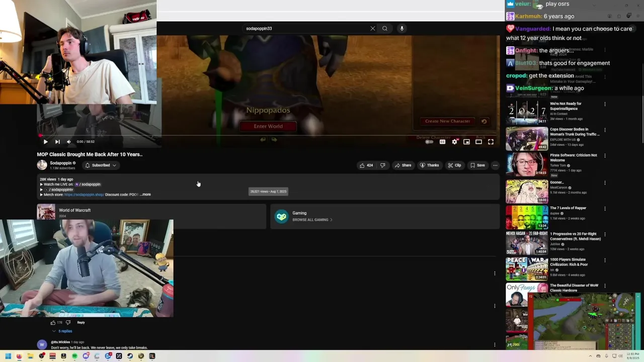
Task: Open File Explorer from taskbar
Action: pyautogui.click(x=30, y=356)
